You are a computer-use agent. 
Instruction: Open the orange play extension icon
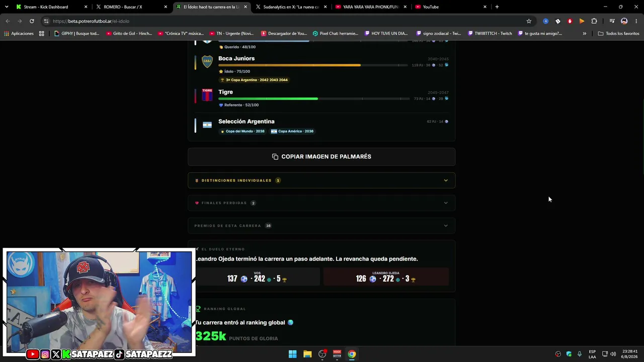pos(582,21)
